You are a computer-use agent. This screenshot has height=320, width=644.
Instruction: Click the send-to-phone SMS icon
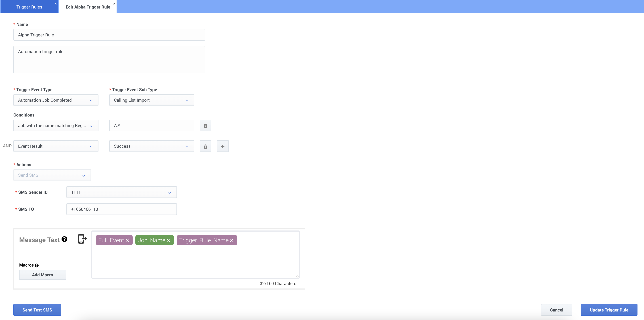pos(82,239)
